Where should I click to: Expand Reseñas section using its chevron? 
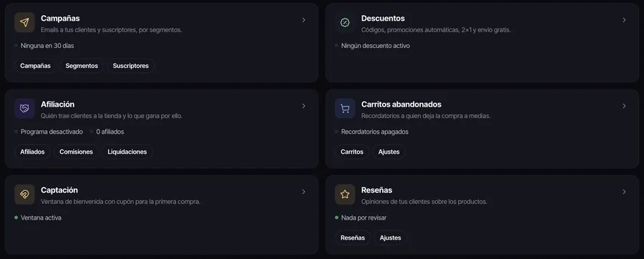pyautogui.click(x=624, y=192)
